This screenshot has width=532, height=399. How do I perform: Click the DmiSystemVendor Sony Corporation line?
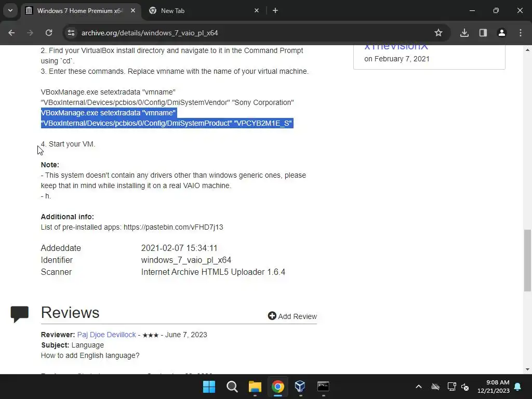(167, 102)
